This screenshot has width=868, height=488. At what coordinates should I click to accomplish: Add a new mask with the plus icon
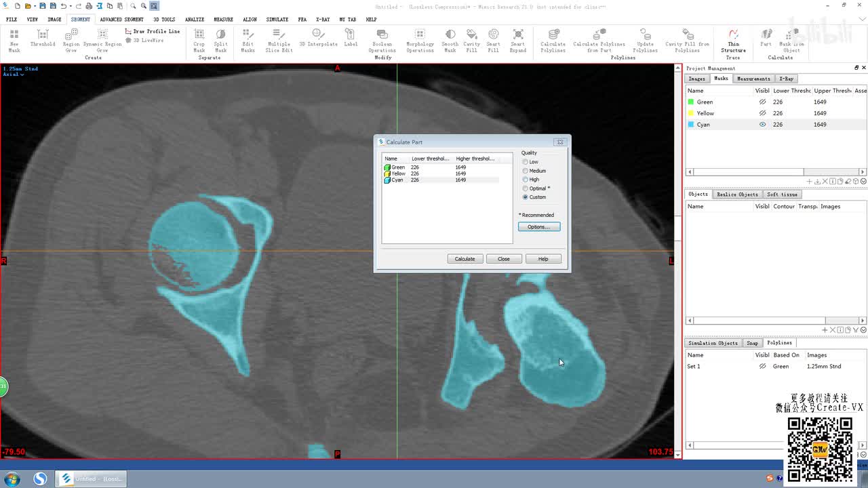point(809,182)
